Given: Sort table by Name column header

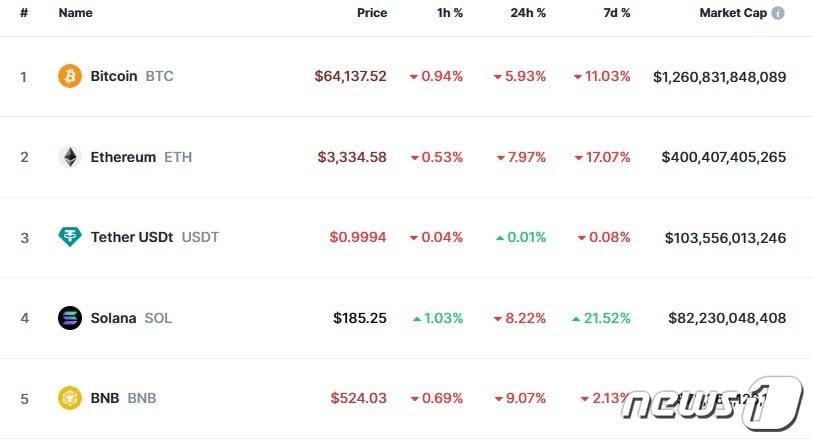Looking at the screenshot, I should pos(75,13).
